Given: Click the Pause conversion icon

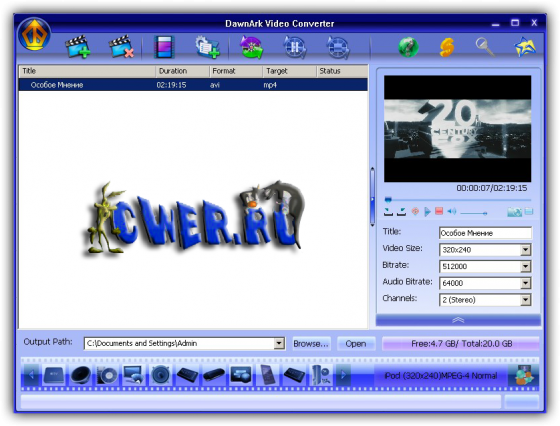Looking at the screenshot, I should click(x=295, y=47).
